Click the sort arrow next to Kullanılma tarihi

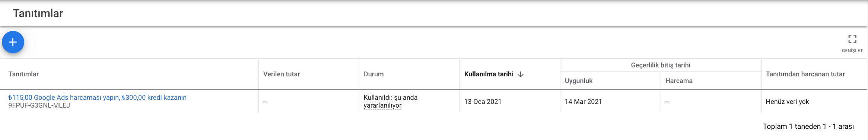coord(521,74)
